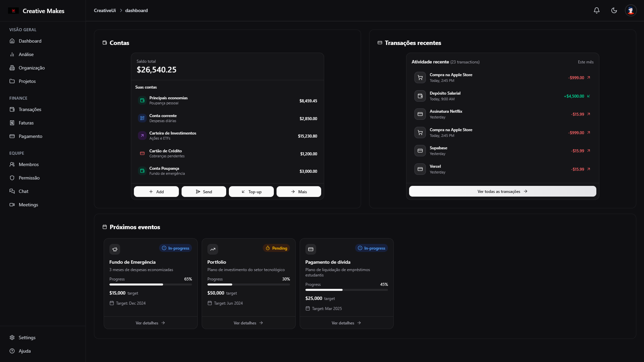Expand the Mais options button
The width and height of the screenshot is (644, 362).
coord(298,191)
